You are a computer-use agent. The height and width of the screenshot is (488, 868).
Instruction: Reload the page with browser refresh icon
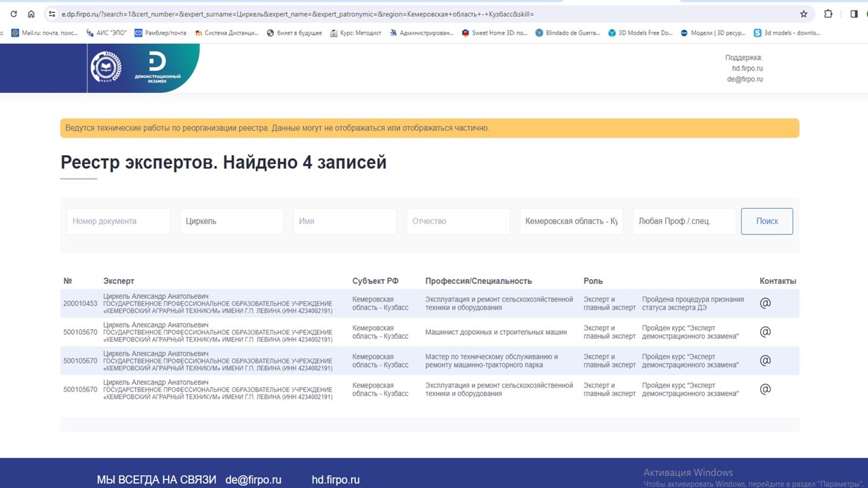coord(13,14)
